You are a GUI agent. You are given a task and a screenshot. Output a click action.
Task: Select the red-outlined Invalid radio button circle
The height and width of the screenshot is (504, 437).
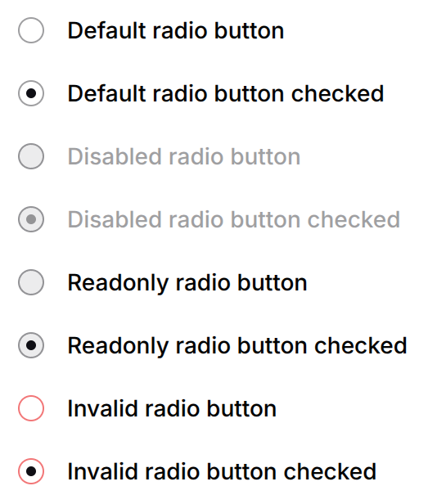point(31,408)
